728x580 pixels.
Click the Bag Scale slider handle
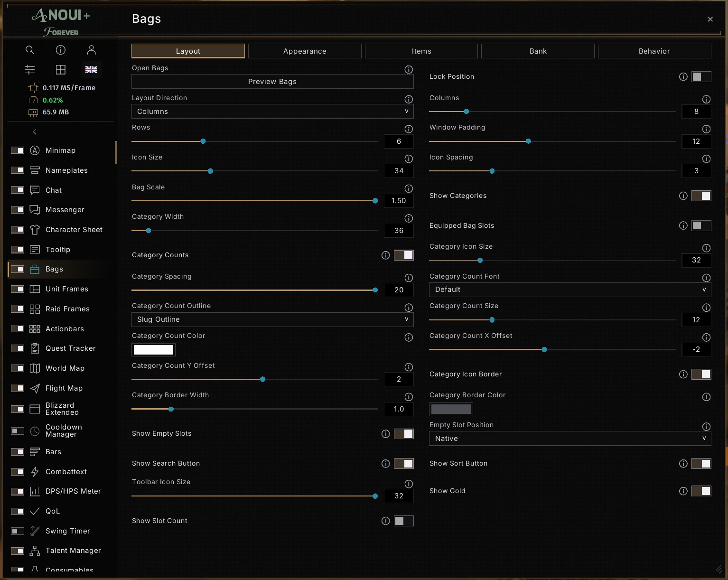pos(375,201)
